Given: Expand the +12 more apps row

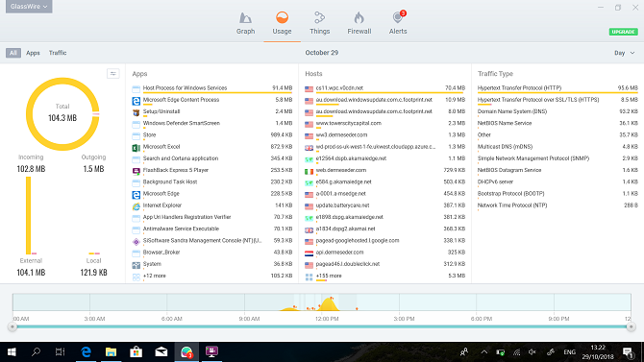Looking at the screenshot, I should (211, 276).
